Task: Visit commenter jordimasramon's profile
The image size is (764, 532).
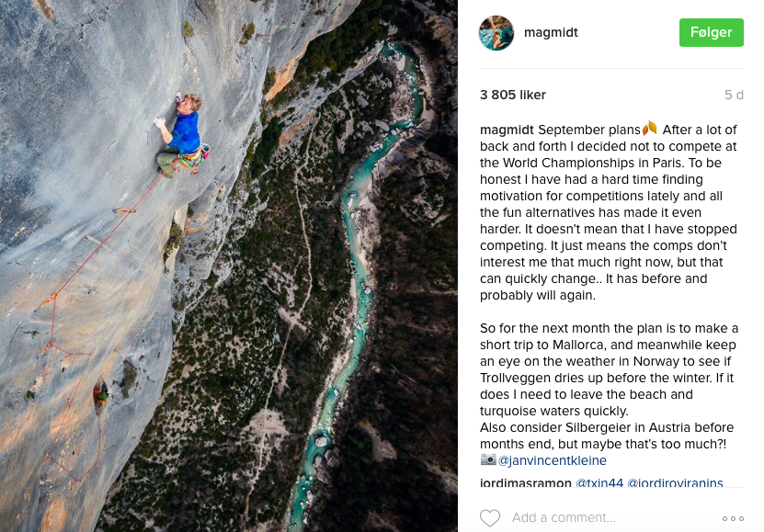Action: click(526, 483)
